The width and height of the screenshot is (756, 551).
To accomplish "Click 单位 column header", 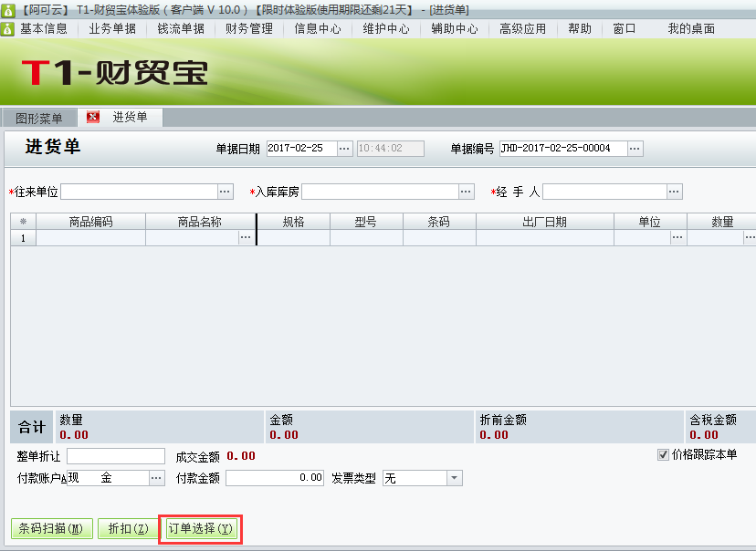I will coord(650,222).
